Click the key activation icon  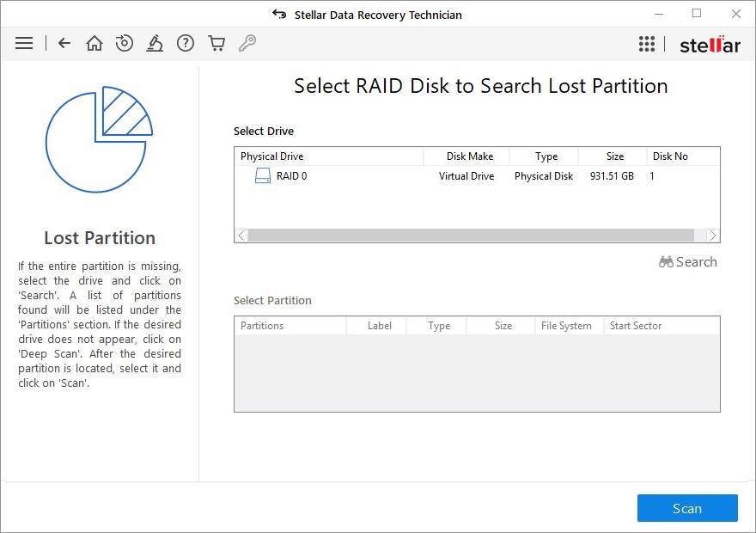[x=247, y=43]
